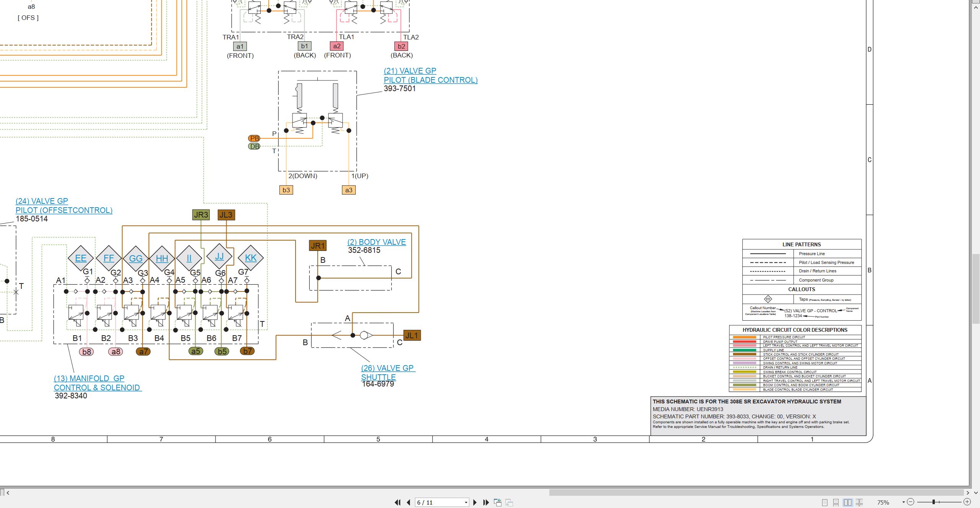Click the b8 port oval
980x508 pixels.
click(x=87, y=352)
